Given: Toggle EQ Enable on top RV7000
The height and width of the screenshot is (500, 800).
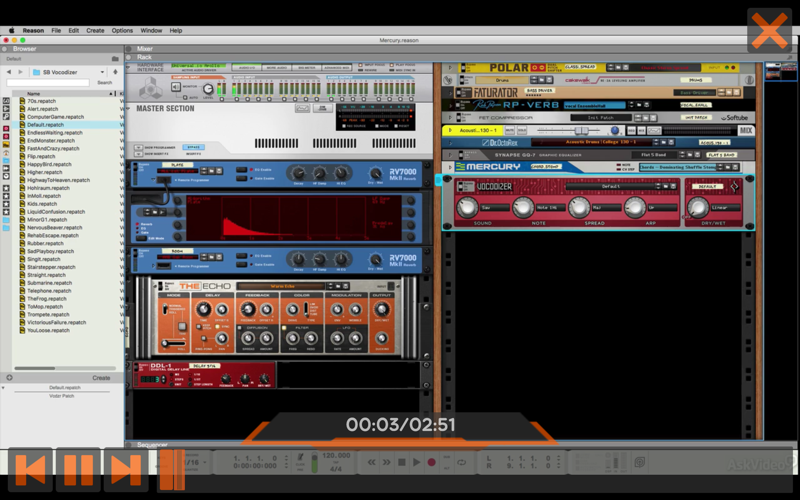Looking at the screenshot, I should click(x=241, y=169).
